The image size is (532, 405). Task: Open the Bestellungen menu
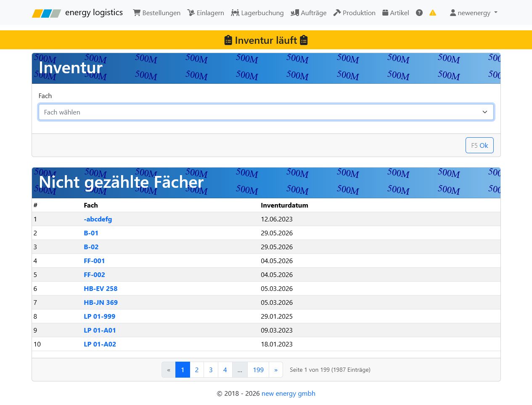coord(157,13)
